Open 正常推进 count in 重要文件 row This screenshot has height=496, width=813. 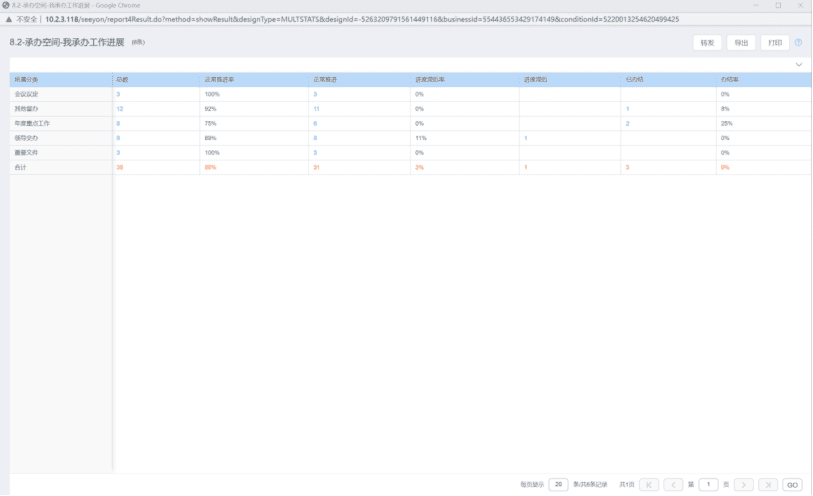click(x=315, y=152)
